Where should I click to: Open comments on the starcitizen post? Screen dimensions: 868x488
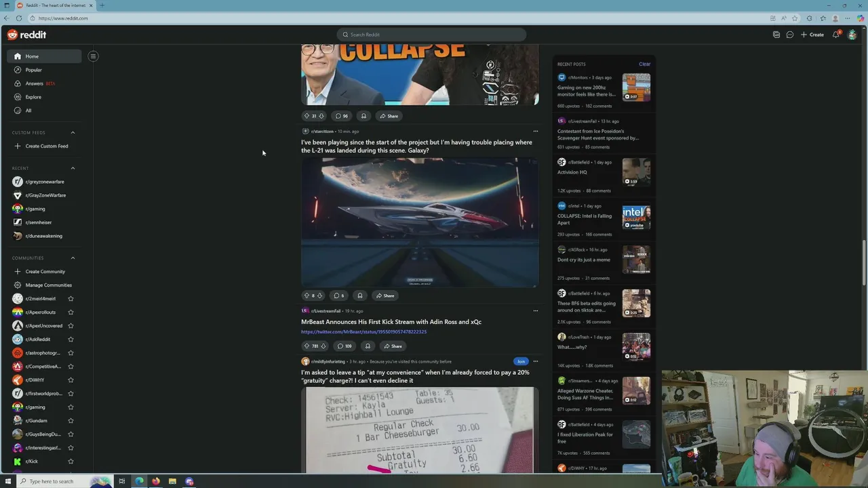338,296
